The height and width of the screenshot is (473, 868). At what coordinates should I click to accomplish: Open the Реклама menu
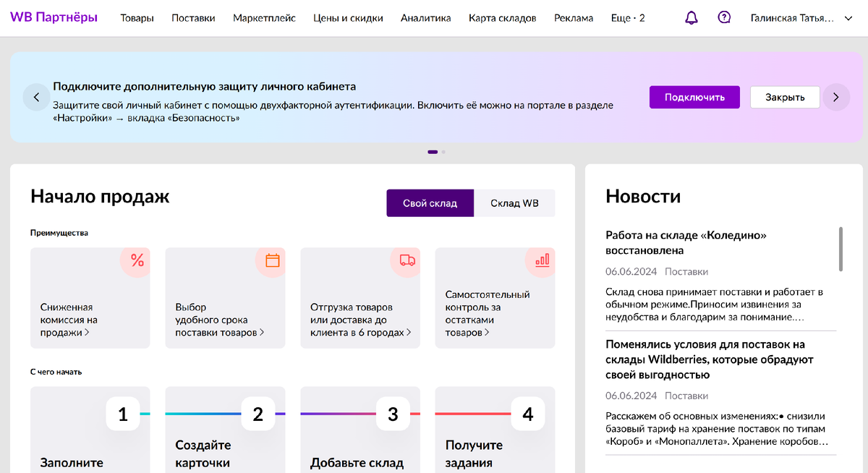[x=574, y=18]
